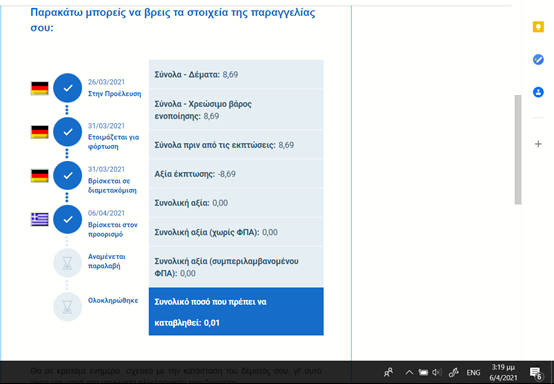Click the Αξία έκπτωσης: -8,69 row
554x384 pixels.
coord(236,174)
